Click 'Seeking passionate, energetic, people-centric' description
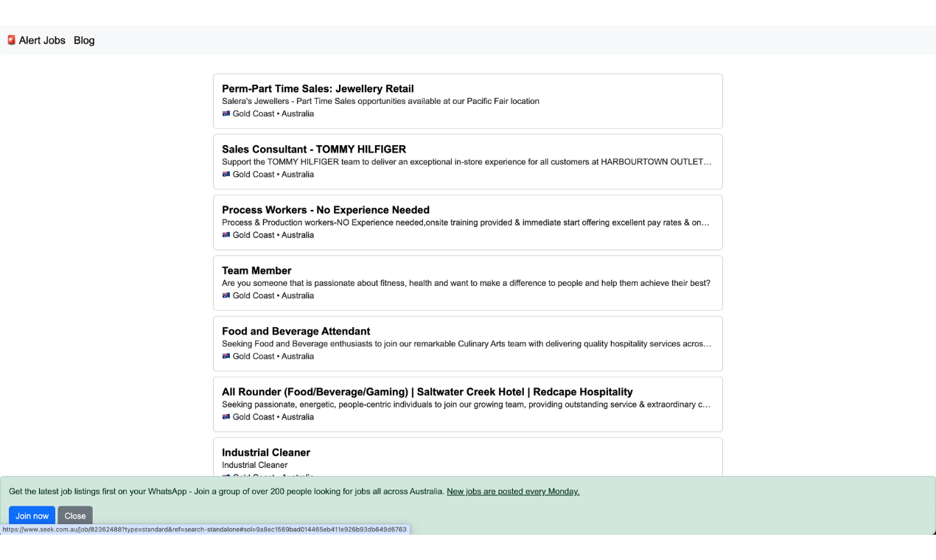This screenshot has width=936, height=560. (x=466, y=405)
